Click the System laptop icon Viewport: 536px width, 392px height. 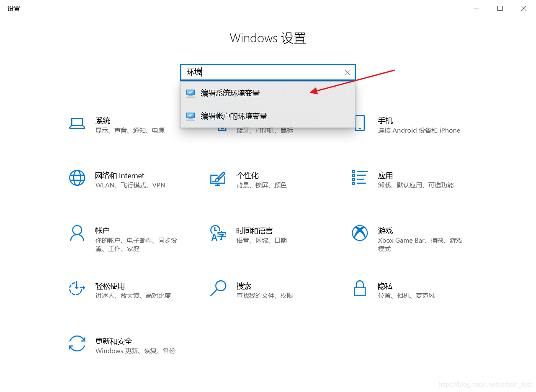77,123
